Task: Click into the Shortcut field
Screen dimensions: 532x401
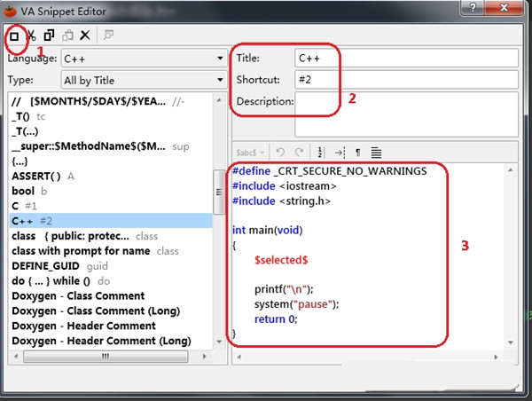Action: (x=406, y=80)
